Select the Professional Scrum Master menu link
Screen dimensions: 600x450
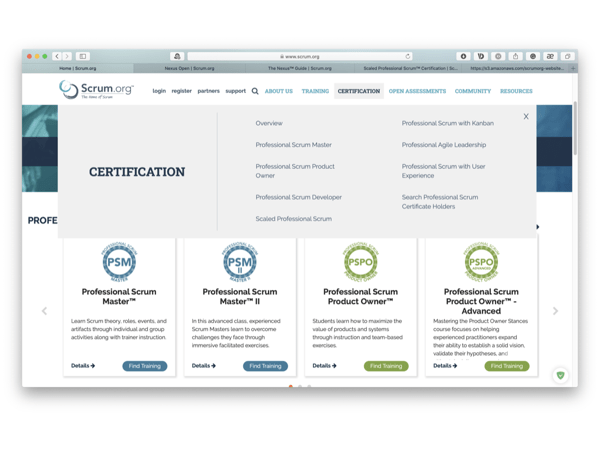point(293,145)
